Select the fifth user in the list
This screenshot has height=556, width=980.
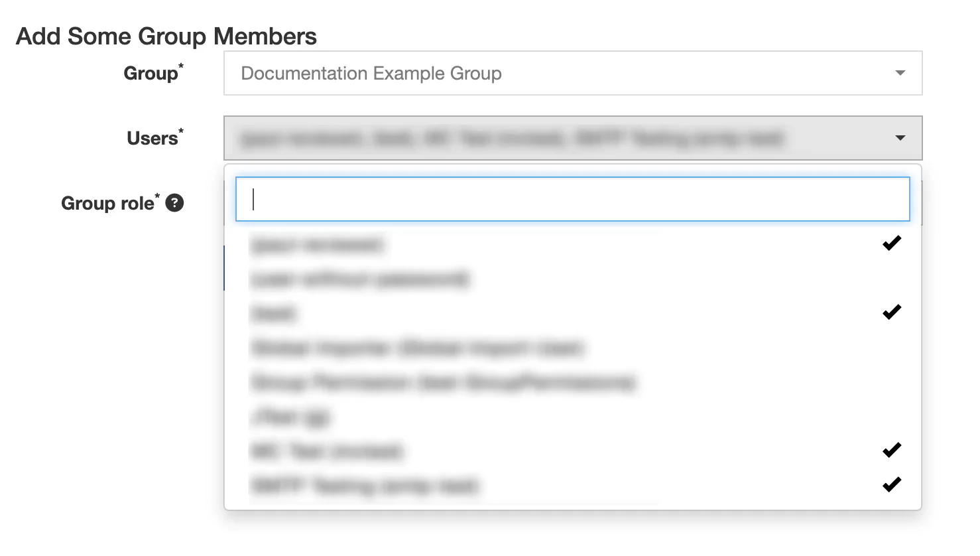pos(442,382)
